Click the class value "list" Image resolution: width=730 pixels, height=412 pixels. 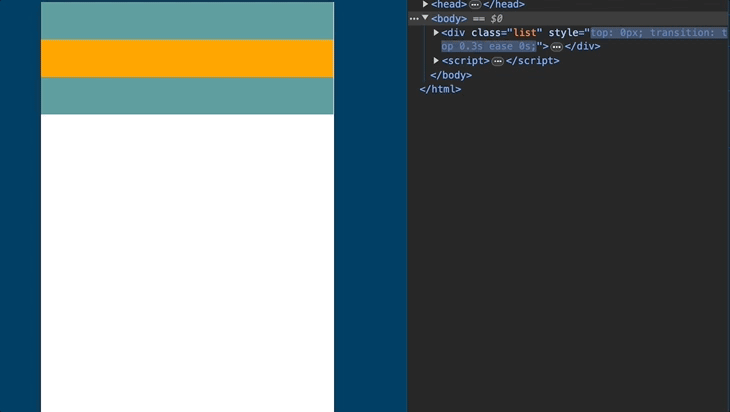[525, 33]
